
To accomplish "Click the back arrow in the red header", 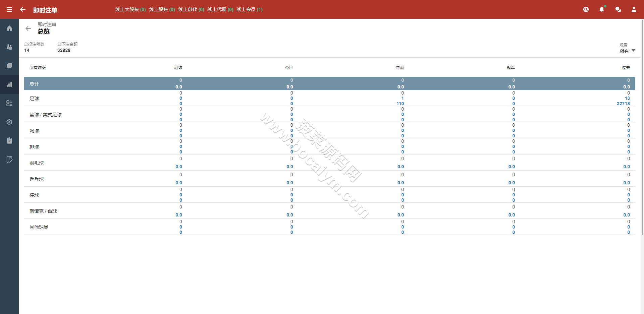I will (23, 9).
